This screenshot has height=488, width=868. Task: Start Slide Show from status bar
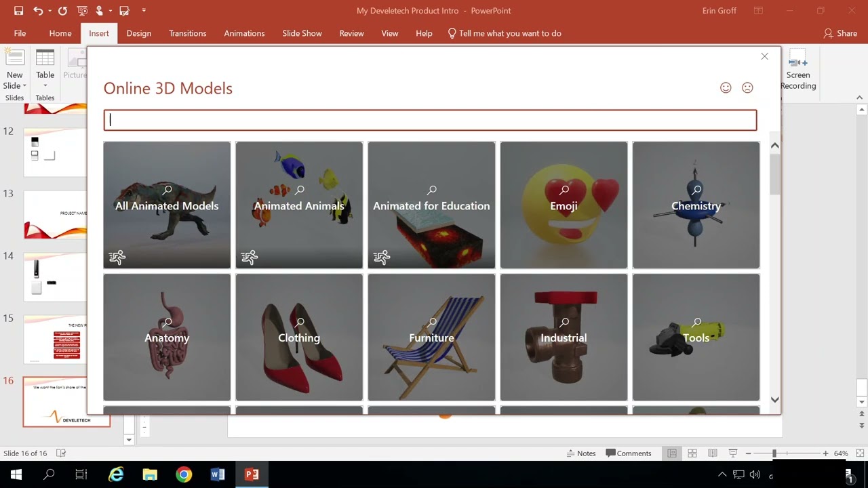[x=733, y=453]
